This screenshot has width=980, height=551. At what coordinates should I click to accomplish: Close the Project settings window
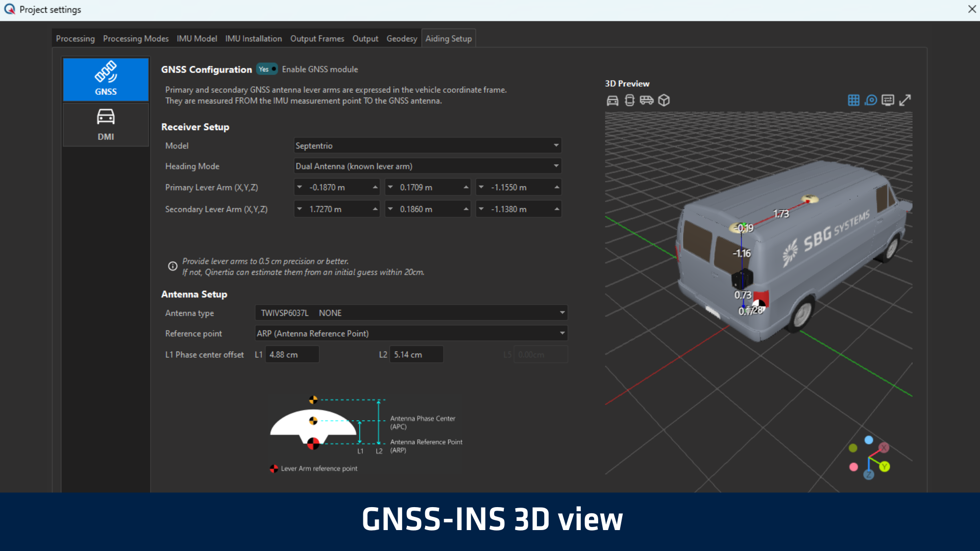(x=972, y=9)
